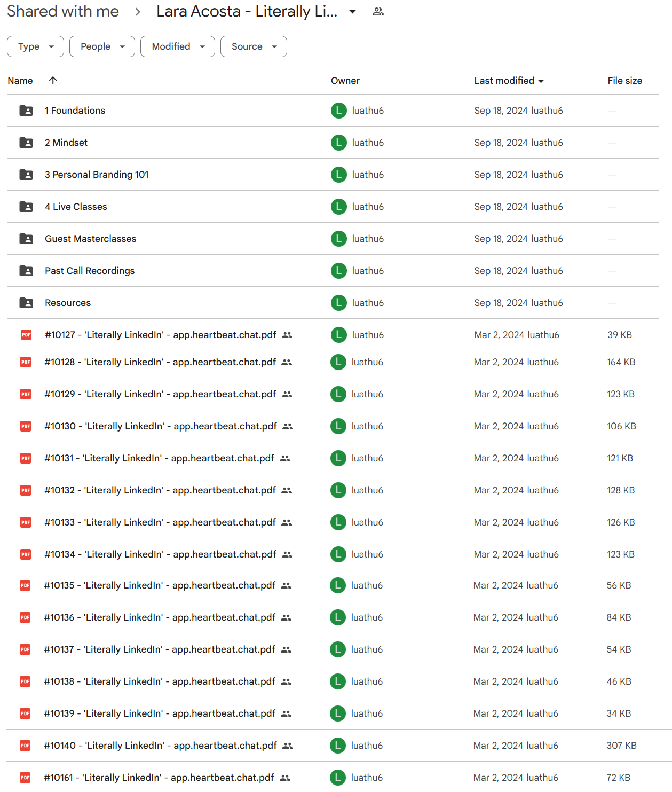Click the Owner column header
The width and height of the screenshot is (672, 792).
[x=345, y=81]
